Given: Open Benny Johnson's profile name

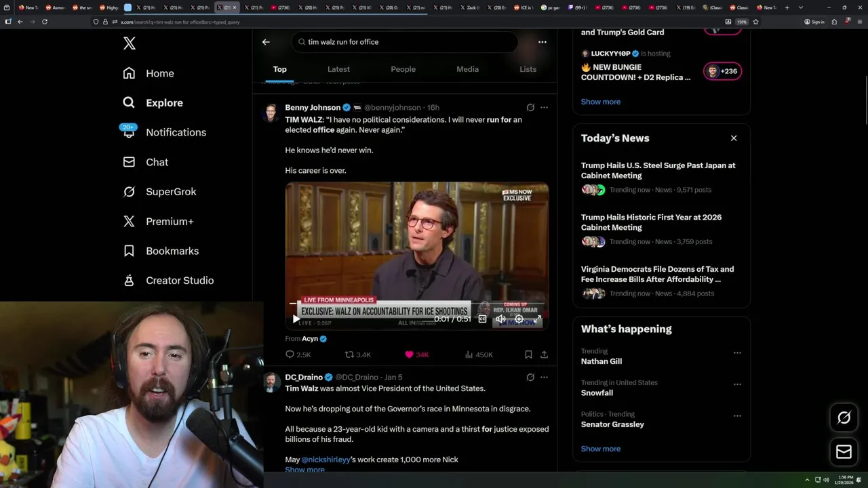Looking at the screenshot, I should pos(313,107).
